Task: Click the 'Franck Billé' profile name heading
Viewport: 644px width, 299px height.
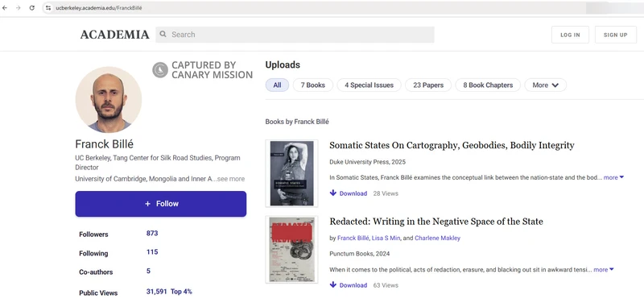Action: pos(105,144)
